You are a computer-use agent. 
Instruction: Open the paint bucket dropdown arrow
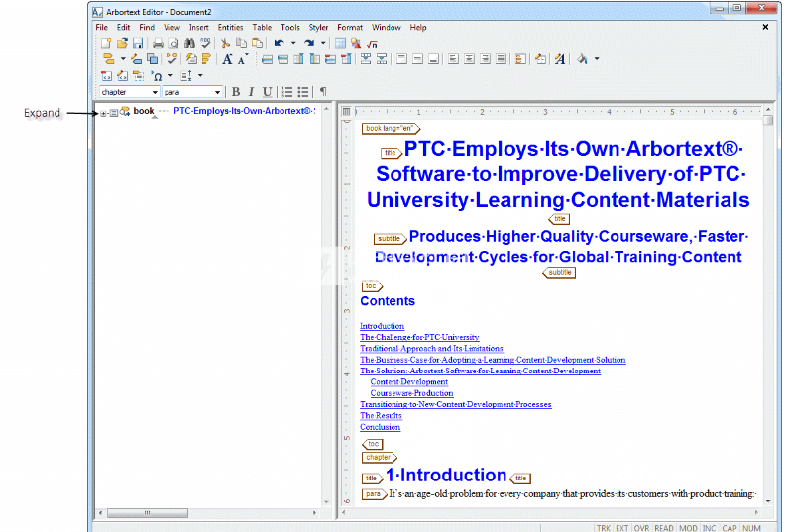click(x=597, y=59)
